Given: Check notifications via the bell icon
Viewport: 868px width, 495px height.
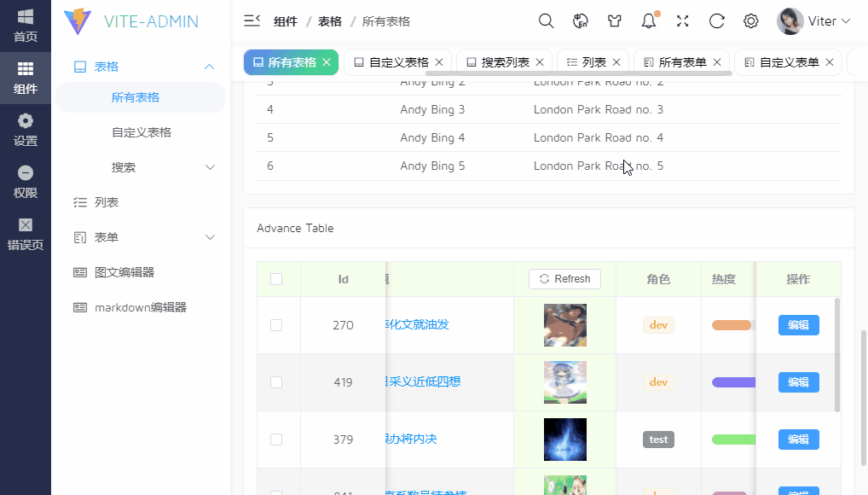Looking at the screenshot, I should coord(648,20).
